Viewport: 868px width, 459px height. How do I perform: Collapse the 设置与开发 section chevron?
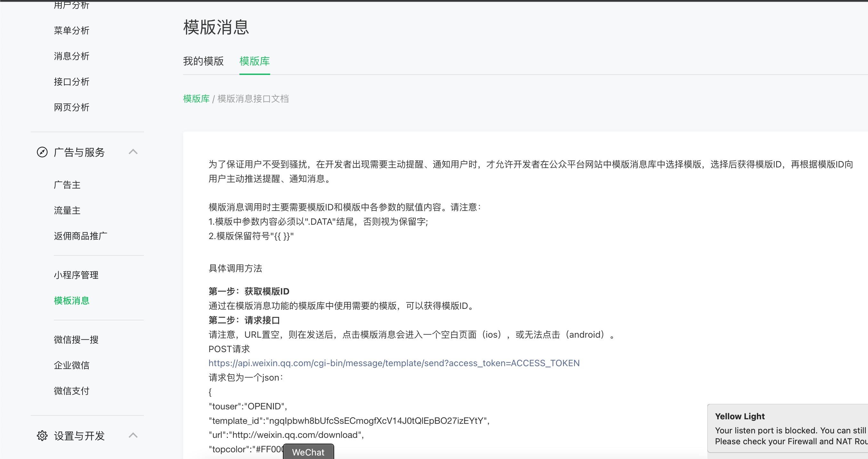click(x=133, y=435)
